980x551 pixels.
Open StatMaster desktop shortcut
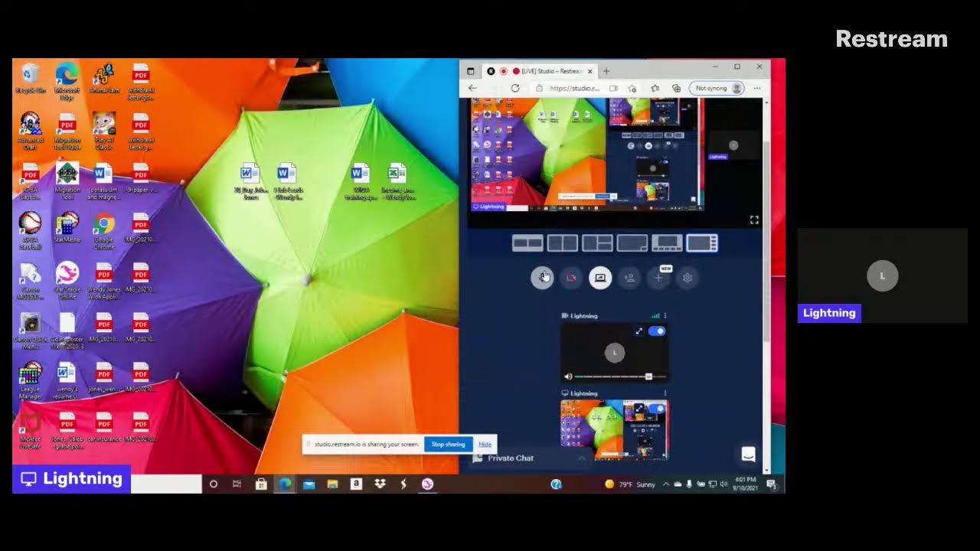67,227
